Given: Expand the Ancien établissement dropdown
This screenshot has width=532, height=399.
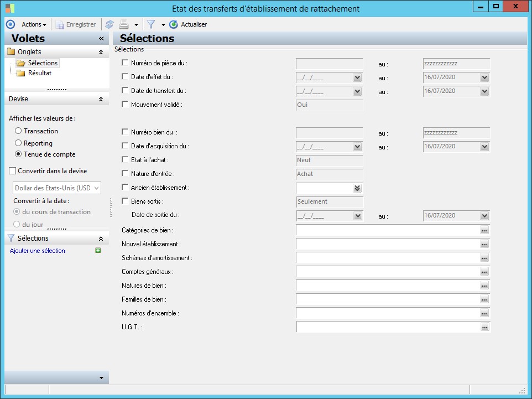Looking at the screenshot, I should (357, 189).
